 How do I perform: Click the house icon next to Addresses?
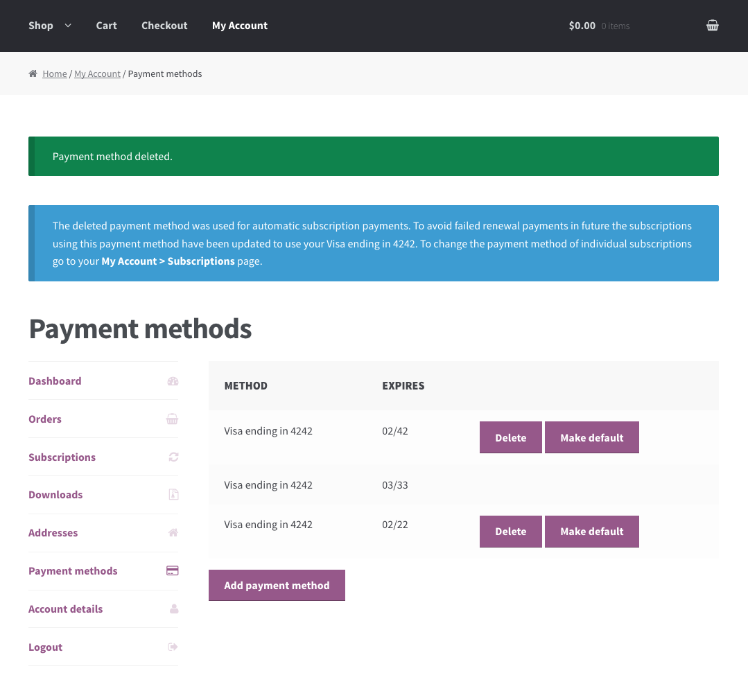172,532
